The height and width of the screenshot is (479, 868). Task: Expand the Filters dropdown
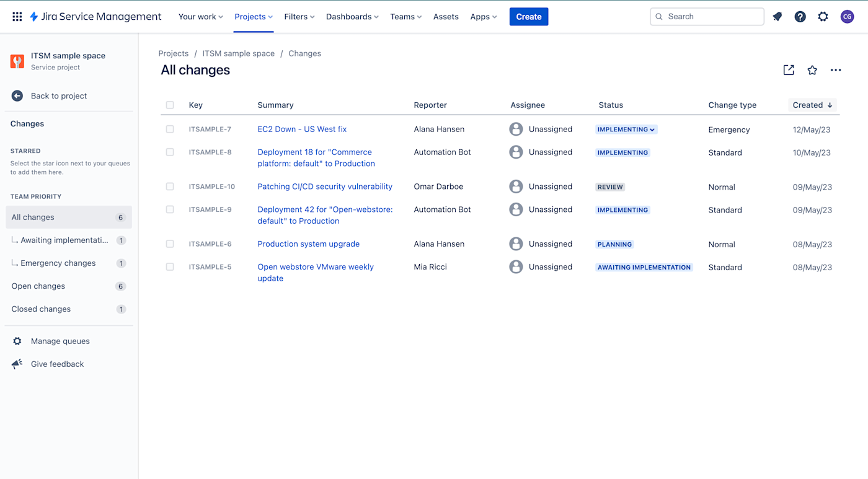coord(299,17)
